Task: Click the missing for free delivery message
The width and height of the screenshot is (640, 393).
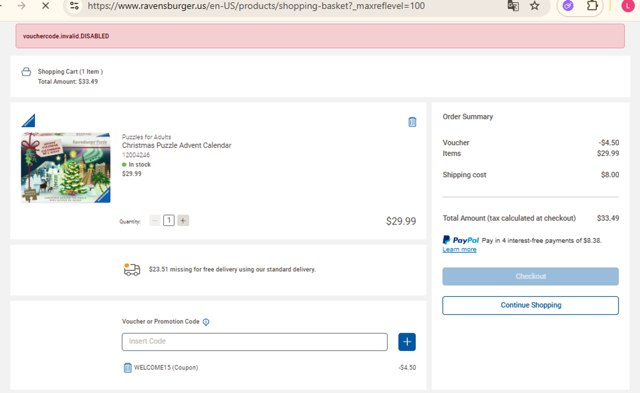Action: (232, 269)
